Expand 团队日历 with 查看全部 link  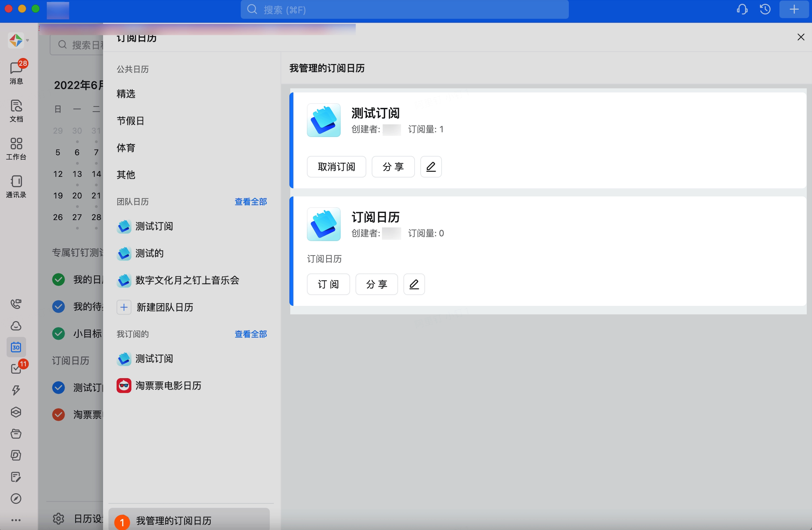[x=251, y=202]
